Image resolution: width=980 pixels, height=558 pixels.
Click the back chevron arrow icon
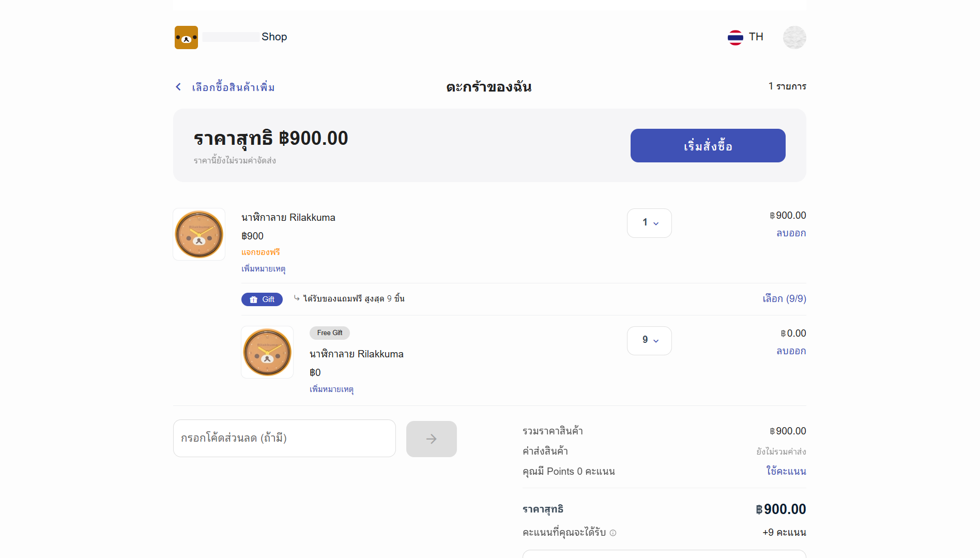click(178, 87)
